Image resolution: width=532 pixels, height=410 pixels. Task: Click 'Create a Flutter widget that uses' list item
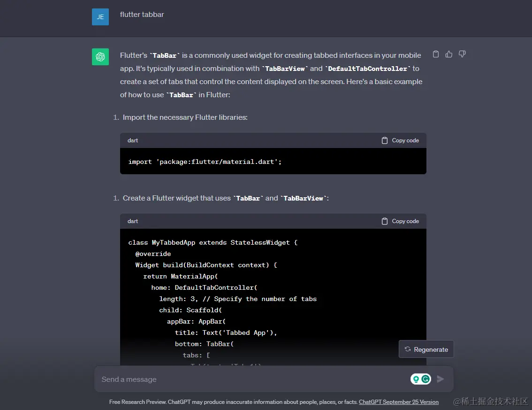[x=226, y=198]
